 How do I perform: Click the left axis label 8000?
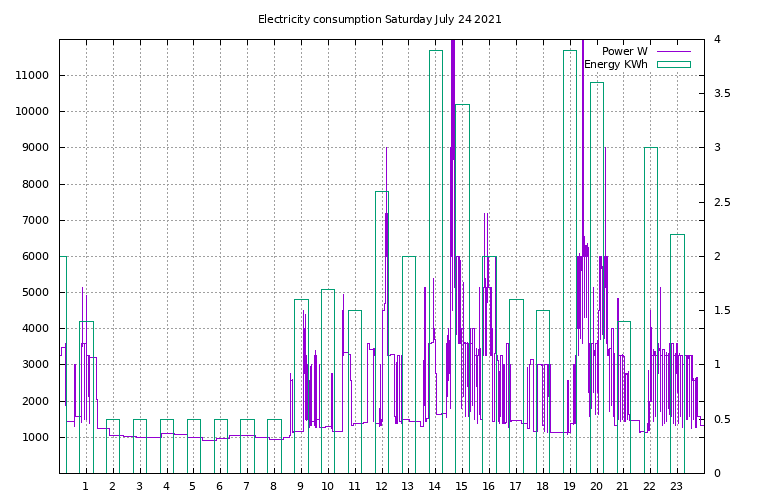click(x=35, y=185)
